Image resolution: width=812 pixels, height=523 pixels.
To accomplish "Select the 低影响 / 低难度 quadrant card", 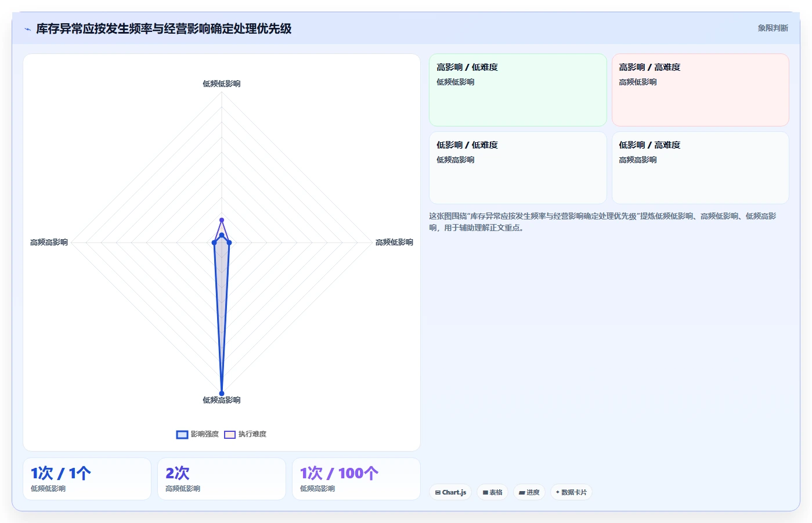I will tap(518, 168).
